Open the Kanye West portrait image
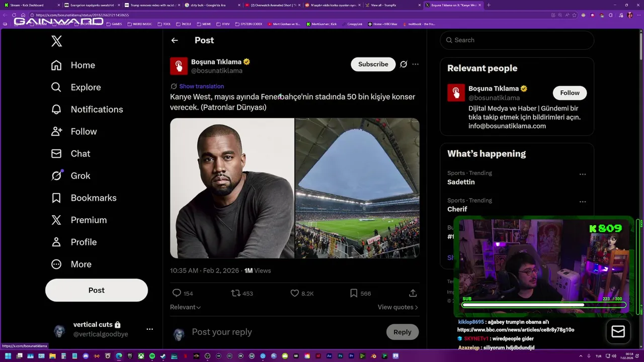 tap(232, 188)
